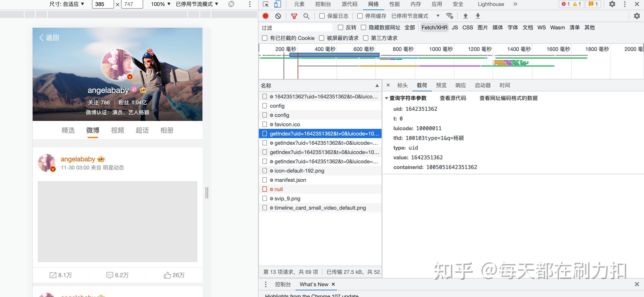The width and height of the screenshot is (644, 297).
Task: Show more DevTools tabs chevron
Action: [x=515, y=4]
